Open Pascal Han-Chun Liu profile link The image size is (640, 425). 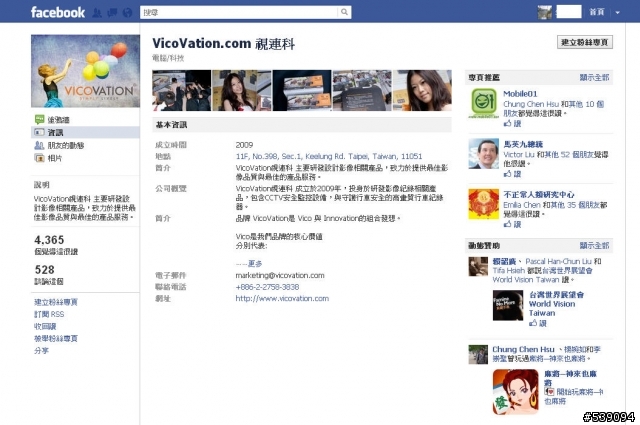(558, 261)
